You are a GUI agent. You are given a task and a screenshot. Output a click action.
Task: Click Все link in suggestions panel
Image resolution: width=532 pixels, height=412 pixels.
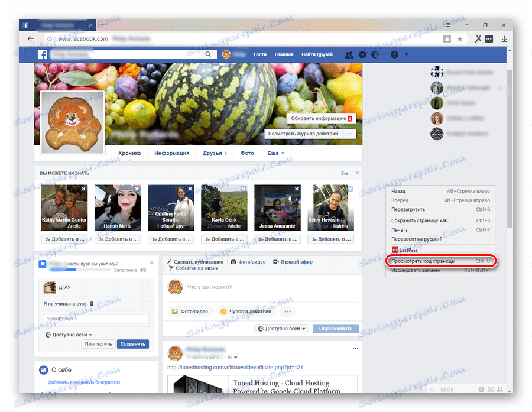pyautogui.click(x=345, y=173)
